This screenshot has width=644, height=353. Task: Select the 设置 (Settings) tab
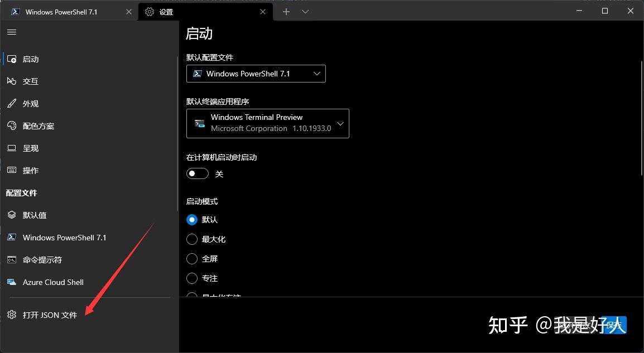[166, 11]
